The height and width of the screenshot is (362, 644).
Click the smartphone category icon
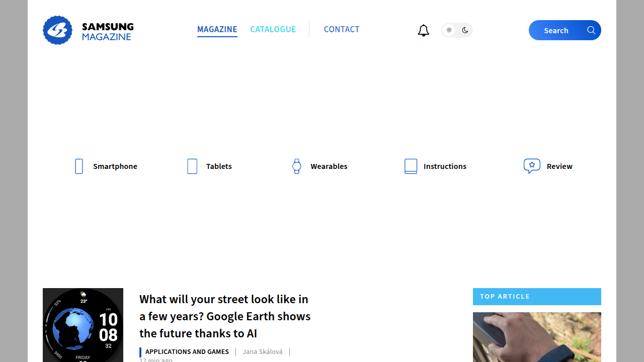[79, 166]
